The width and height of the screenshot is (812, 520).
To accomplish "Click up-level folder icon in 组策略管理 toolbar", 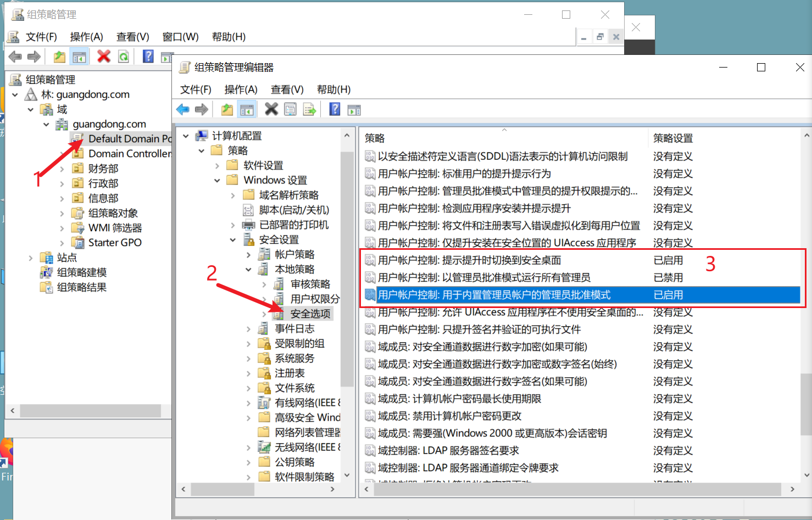I will pyautogui.click(x=59, y=57).
